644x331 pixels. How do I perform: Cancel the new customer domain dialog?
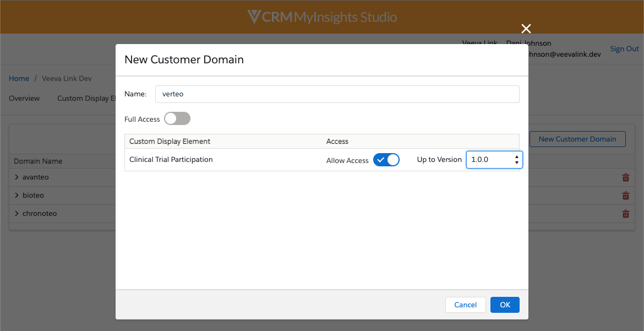click(x=465, y=305)
